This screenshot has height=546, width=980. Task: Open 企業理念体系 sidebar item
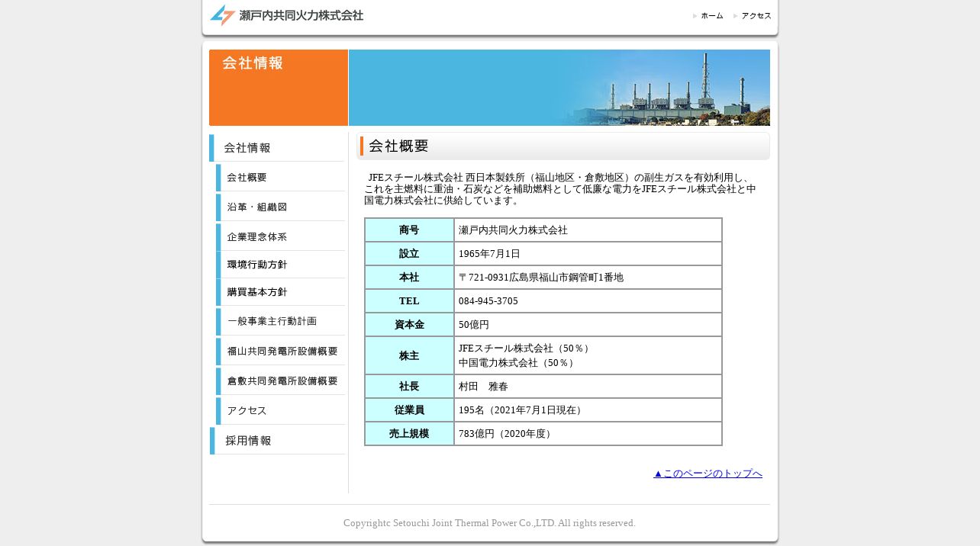click(x=281, y=237)
